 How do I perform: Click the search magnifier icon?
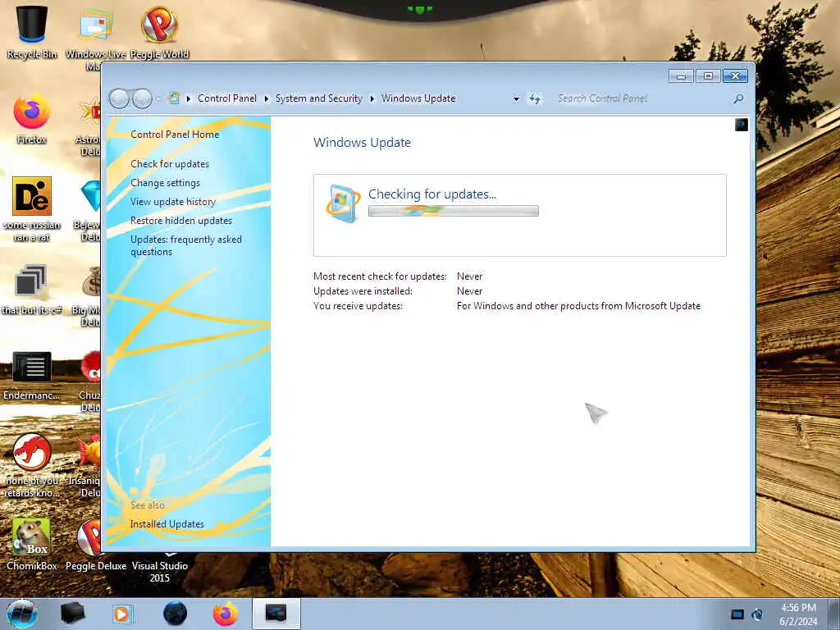click(x=738, y=98)
